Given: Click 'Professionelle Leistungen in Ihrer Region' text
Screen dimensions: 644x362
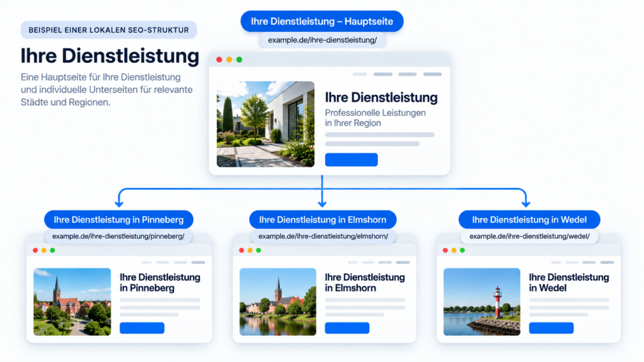Looking at the screenshot, I should (375, 118).
